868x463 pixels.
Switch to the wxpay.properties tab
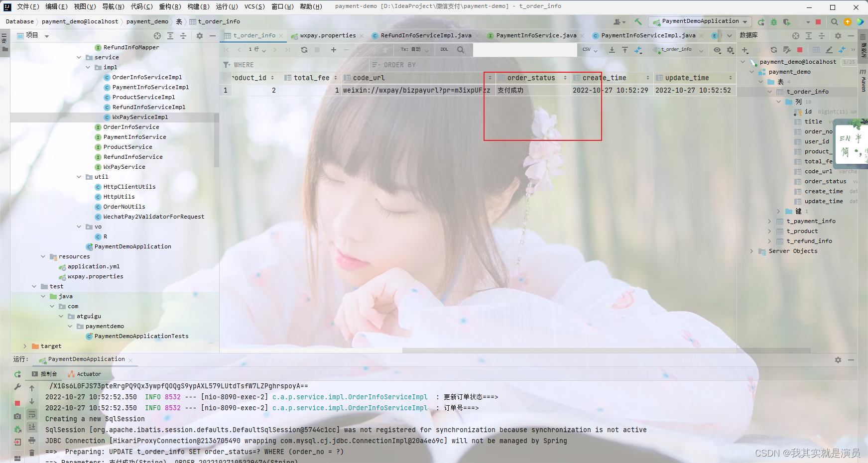[x=328, y=36]
